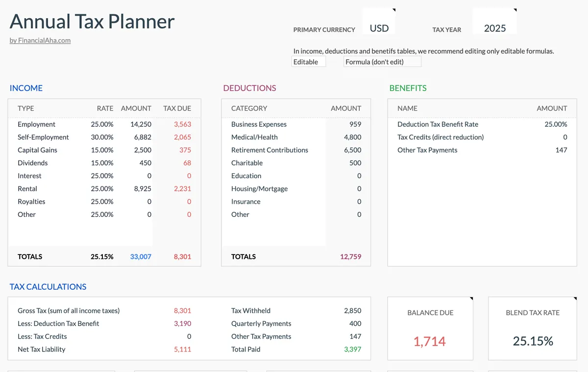Click the Tax Credits (direct reduction) value
The image size is (588, 372).
(x=564, y=137)
